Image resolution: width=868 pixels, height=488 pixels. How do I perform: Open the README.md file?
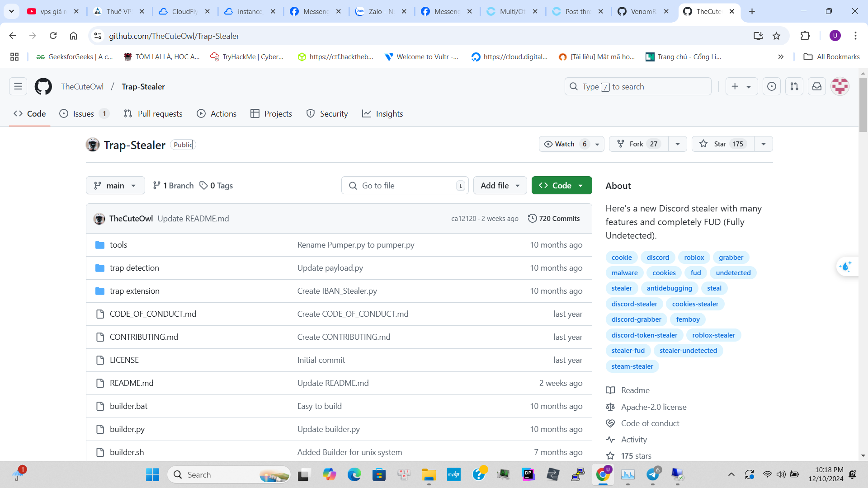132,383
